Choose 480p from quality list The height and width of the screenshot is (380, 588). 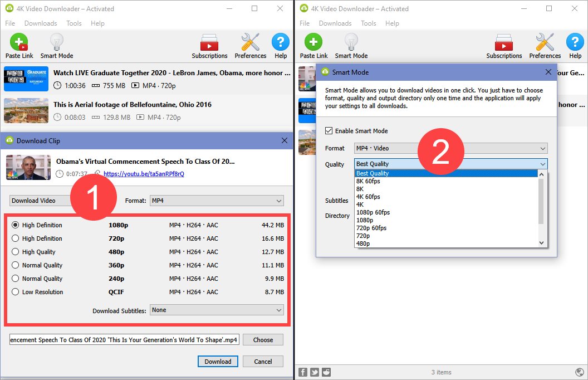click(x=446, y=243)
